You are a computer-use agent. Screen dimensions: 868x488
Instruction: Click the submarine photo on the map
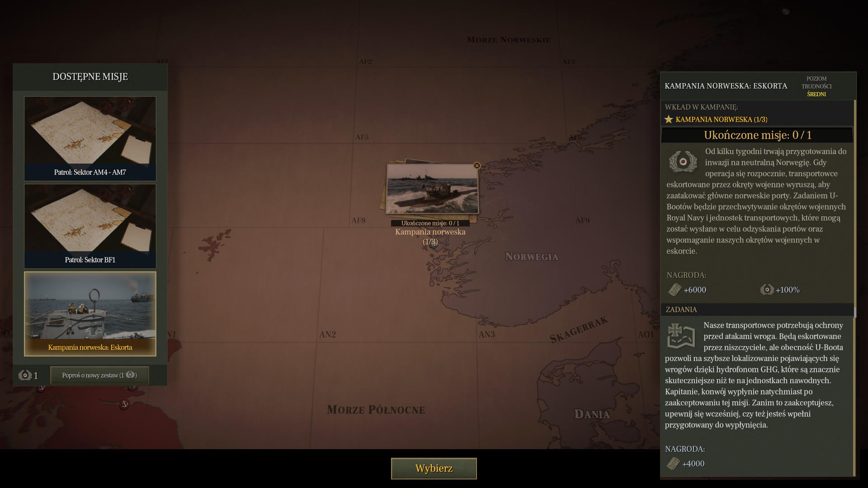tap(432, 189)
